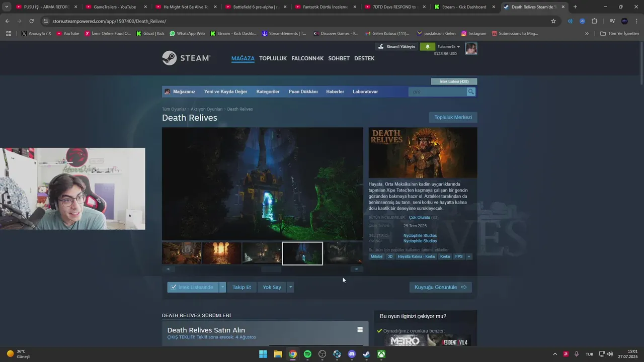Open the bookmarks apps grid icon
Viewport: 644px width, 362px height.
pyautogui.click(x=9, y=34)
